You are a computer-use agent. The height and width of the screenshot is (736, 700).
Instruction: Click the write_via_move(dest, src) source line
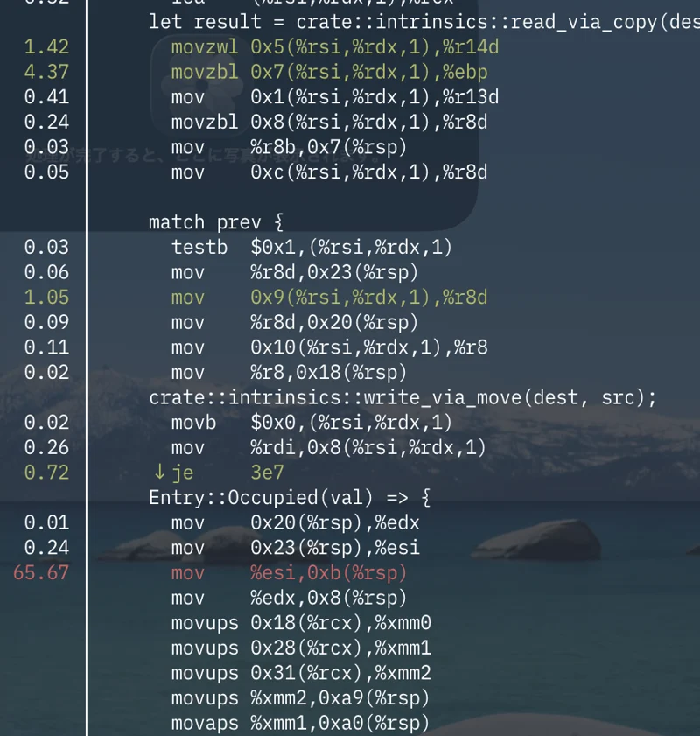click(402, 398)
